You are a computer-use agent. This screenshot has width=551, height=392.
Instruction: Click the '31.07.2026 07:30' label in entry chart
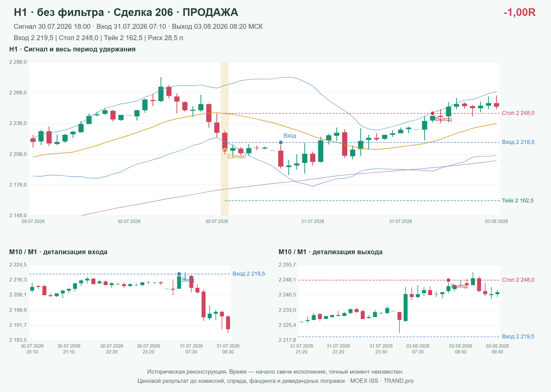pyautogui.click(x=191, y=349)
